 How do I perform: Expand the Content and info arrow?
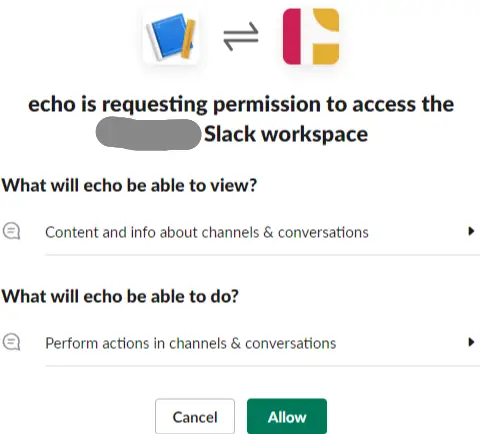coord(471,231)
